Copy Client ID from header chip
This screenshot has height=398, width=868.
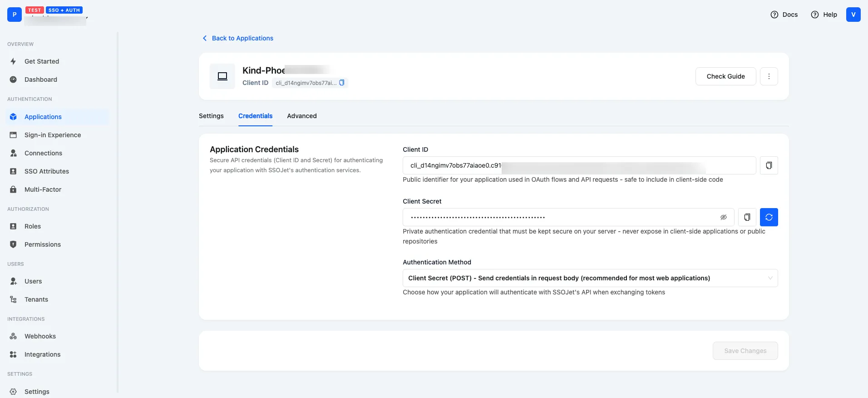[x=342, y=83]
